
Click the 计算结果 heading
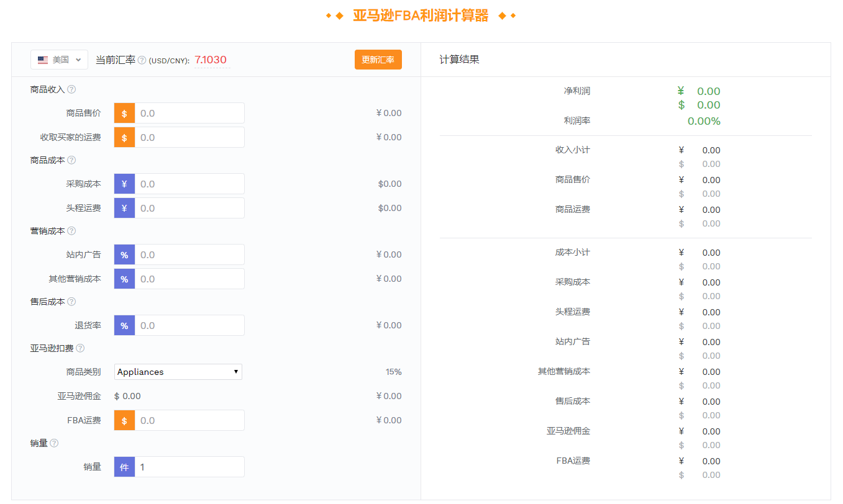coord(459,60)
